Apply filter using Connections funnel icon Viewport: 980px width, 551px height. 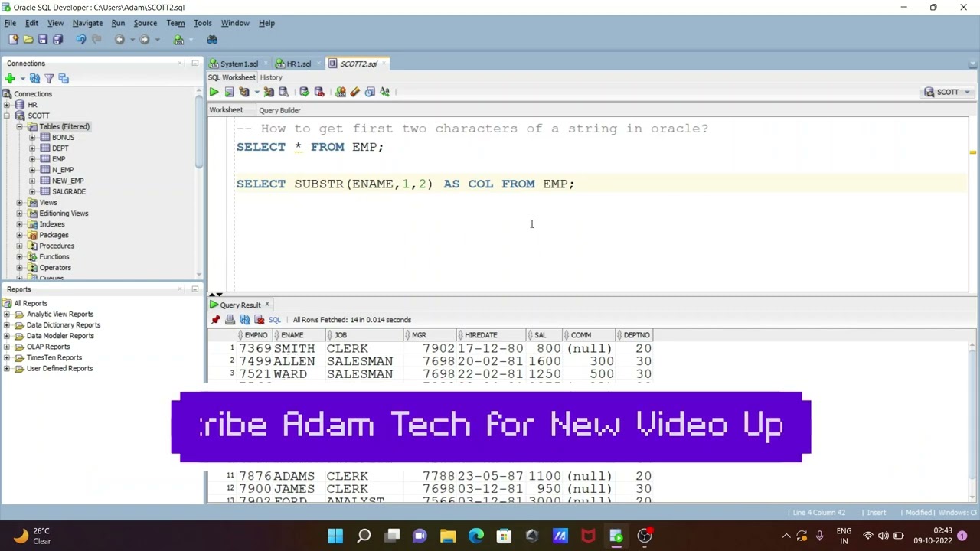(x=49, y=78)
